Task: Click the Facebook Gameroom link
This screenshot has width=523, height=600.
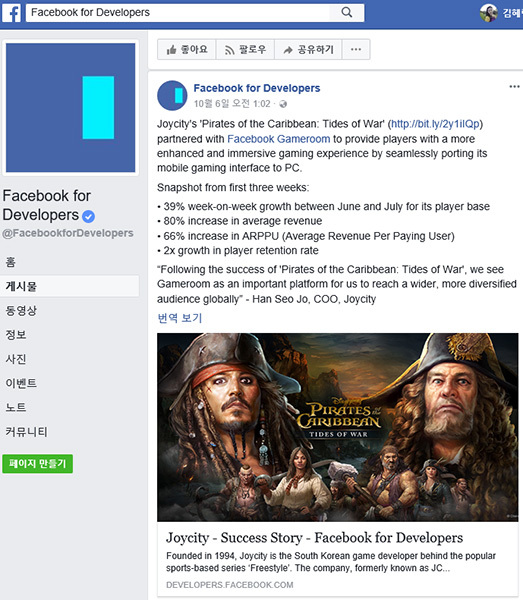Action: [x=279, y=139]
